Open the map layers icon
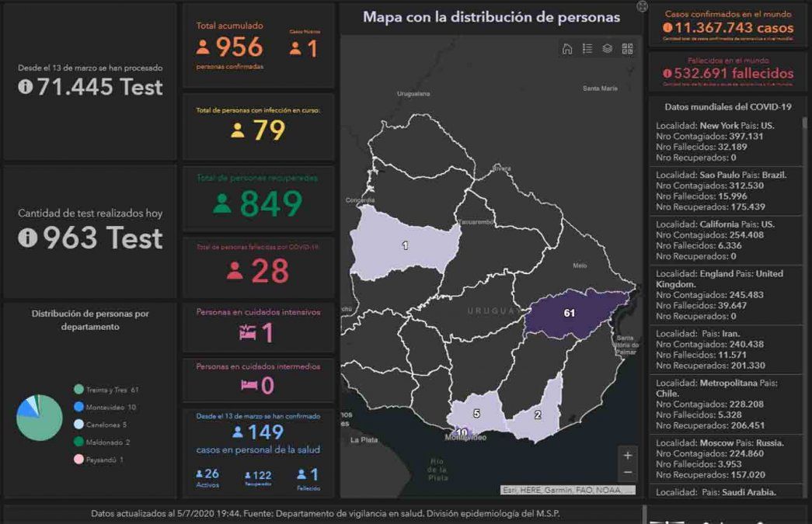 click(607, 49)
